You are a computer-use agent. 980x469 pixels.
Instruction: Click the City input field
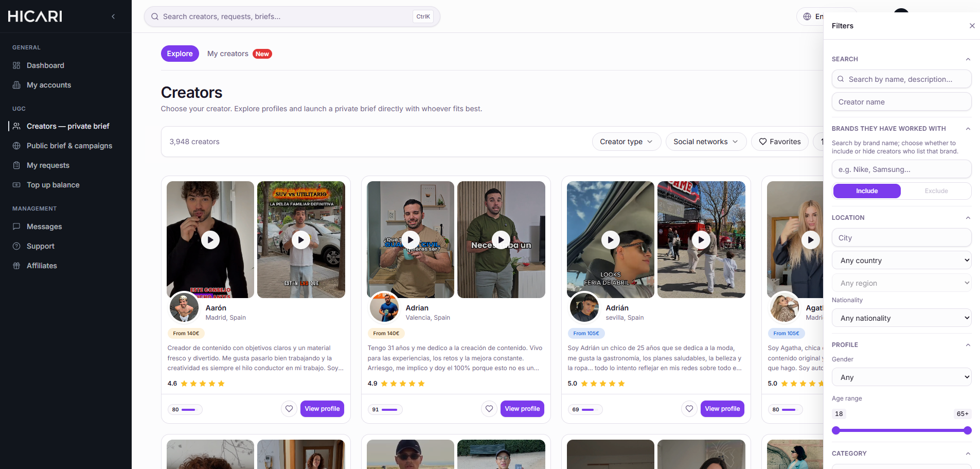901,238
